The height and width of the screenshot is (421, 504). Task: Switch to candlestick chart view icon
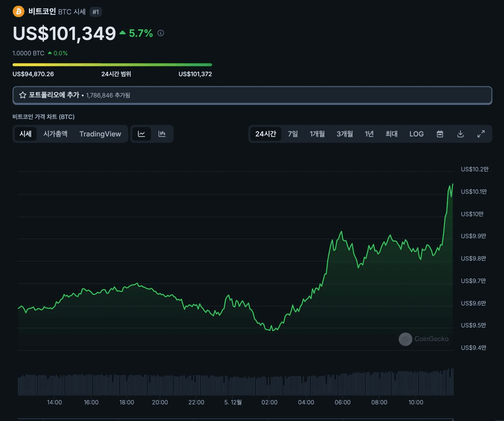[x=162, y=134]
